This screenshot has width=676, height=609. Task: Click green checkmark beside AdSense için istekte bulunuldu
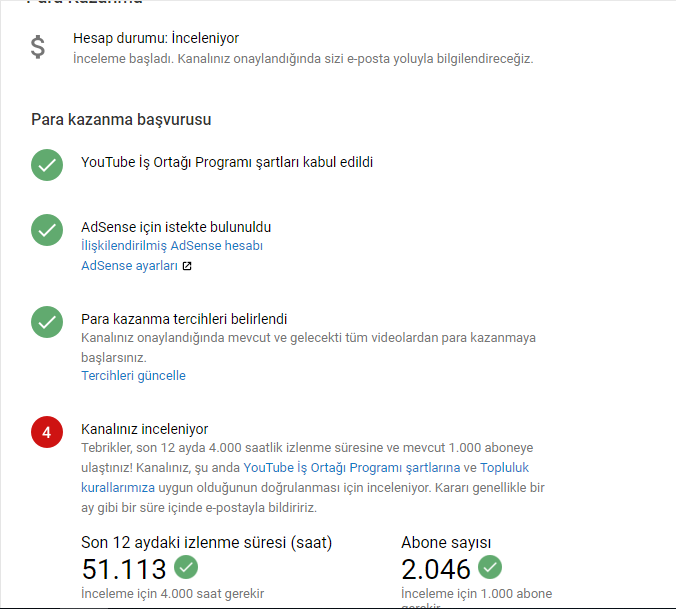[x=47, y=230]
